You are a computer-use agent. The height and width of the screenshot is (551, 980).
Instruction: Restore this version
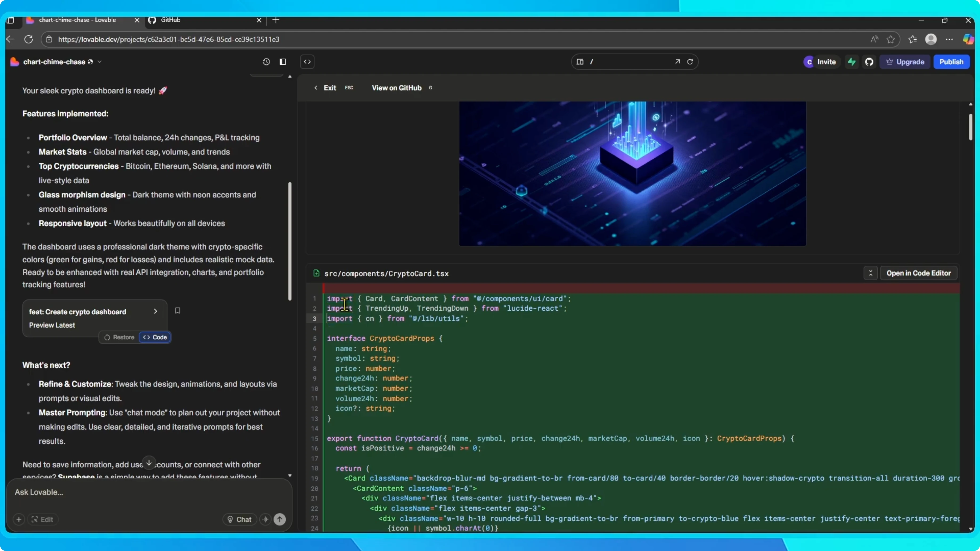(x=119, y=337)
